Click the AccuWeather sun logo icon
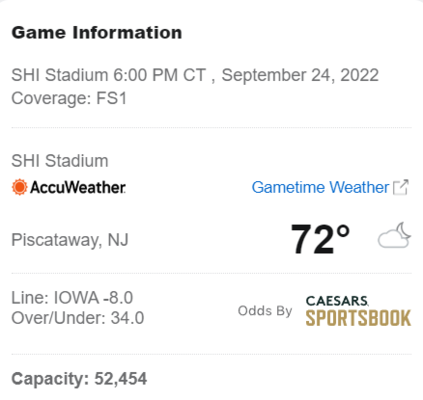The height and width of the screenshot is (400, 423). click(19, 187)
